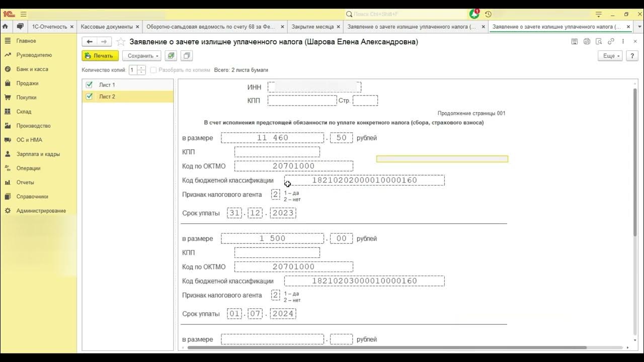Open help with the question mark button
Viewport: 644px width, 362px height.
[632, 56]
